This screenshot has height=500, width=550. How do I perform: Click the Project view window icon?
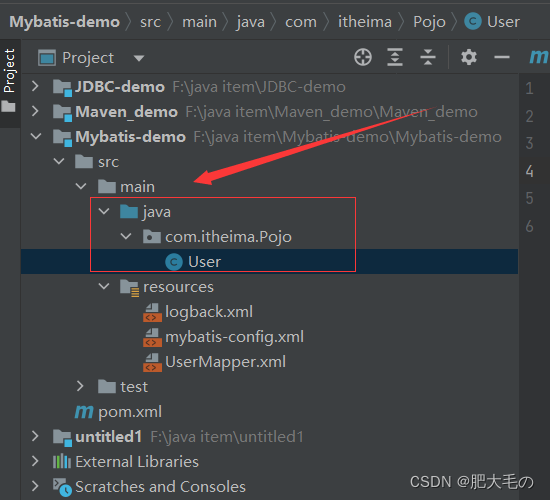(x=47, y=58)
